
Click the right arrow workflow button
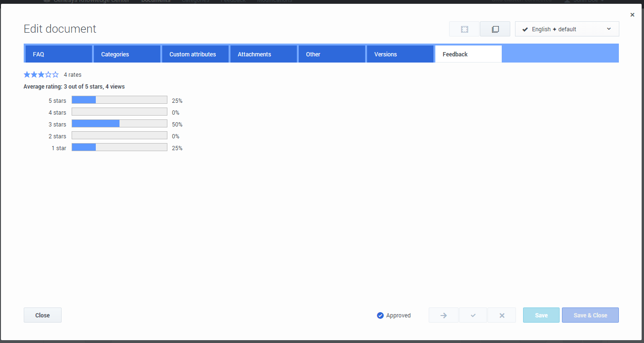[x=443, y=316]
